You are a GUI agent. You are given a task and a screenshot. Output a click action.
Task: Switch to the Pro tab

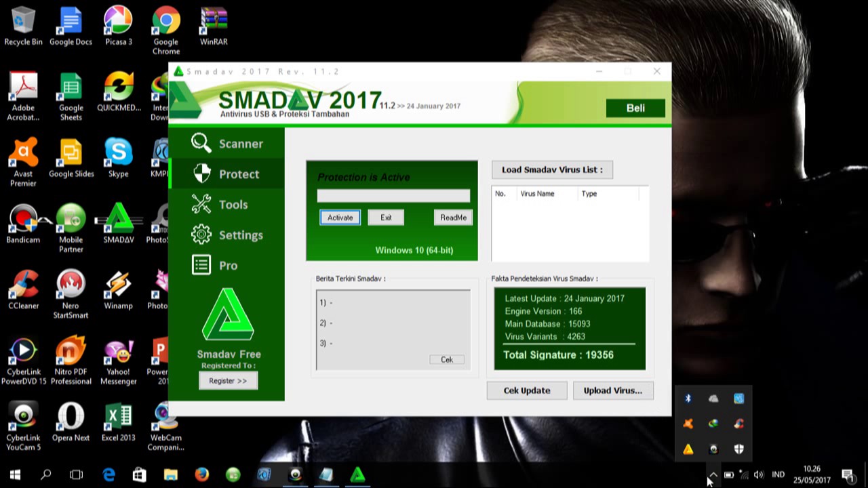click(x=226, y=265)
